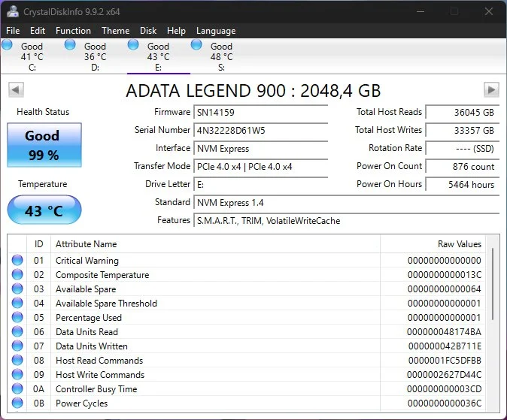This screenshot has height=420, width=507.
Task: Select the Available Spare Threshold attribute name
Action: [x=106, y=304]
